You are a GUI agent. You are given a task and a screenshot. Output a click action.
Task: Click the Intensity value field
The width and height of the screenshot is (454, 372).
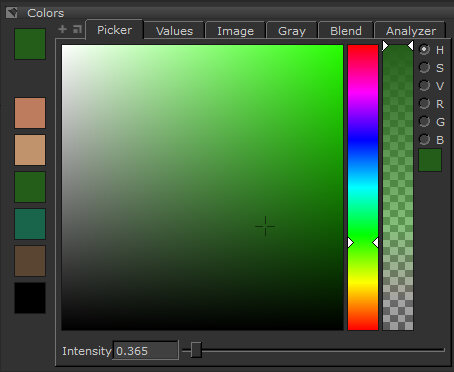pyautogui.click(x=146, y=351)
